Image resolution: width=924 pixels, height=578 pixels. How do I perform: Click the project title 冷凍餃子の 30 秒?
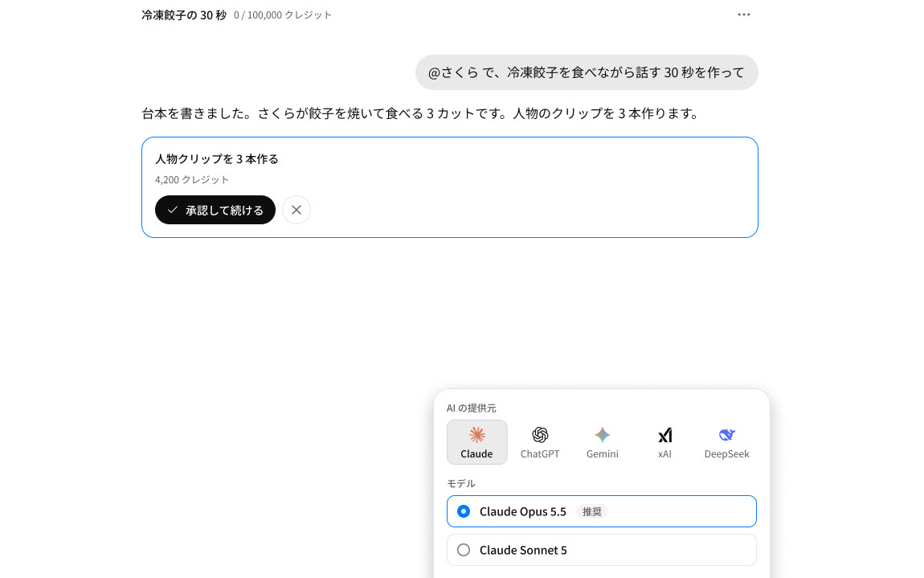(x=184, y=15)
